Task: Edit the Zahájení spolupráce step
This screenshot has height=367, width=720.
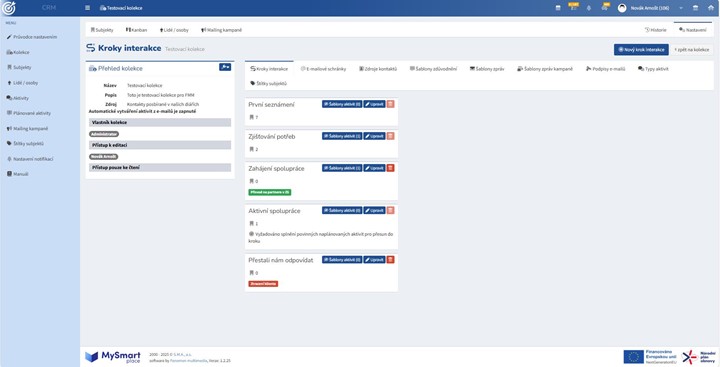Action: pyautogui.click(x=374, y=168)
